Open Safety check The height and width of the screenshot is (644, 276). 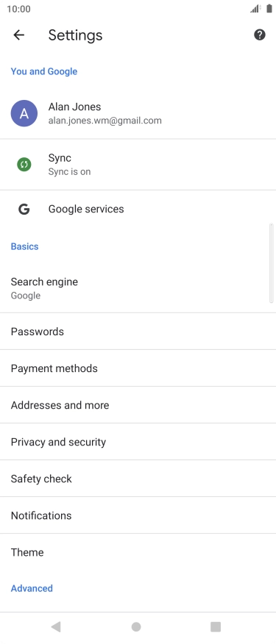[138, 479]
